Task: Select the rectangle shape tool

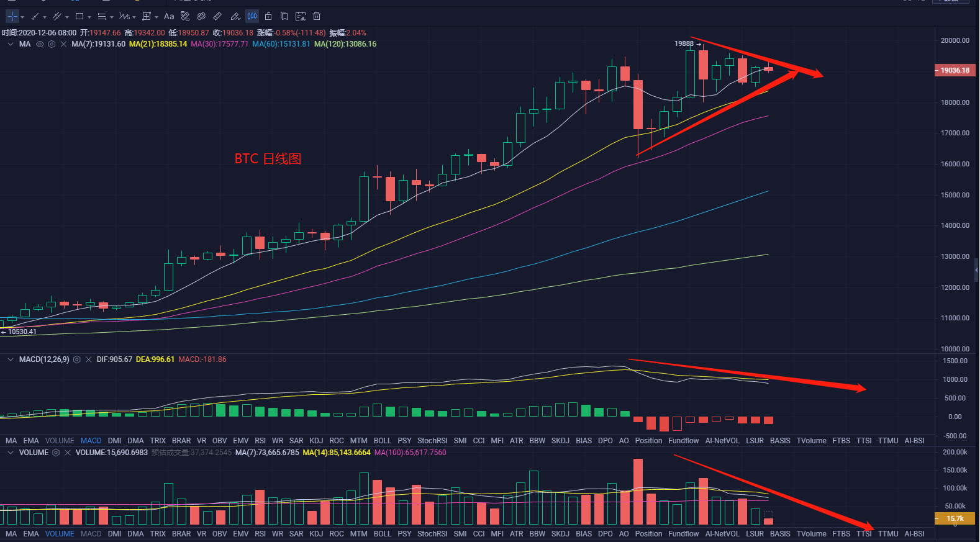Action: tap(79, 16)
